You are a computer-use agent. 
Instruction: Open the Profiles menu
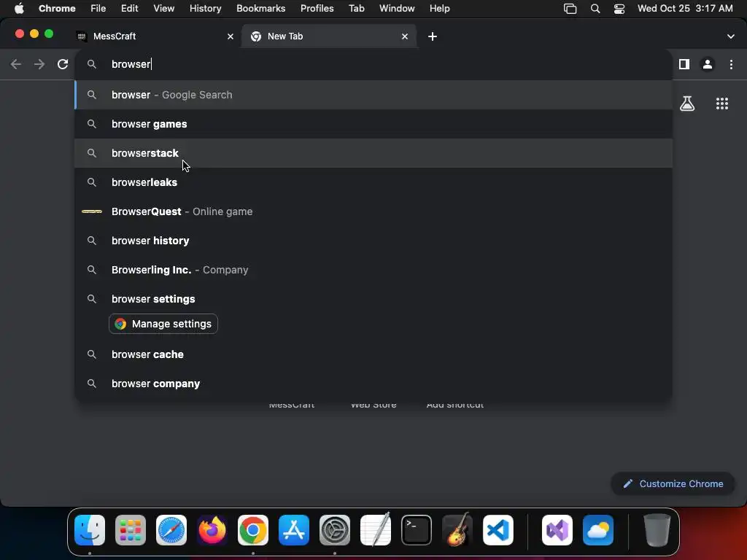[x=317, y=9]
